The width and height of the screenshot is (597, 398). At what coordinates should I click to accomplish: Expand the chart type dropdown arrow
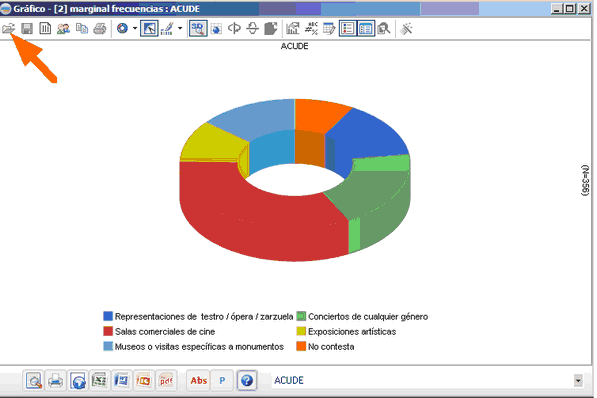(x=135, y=29)
